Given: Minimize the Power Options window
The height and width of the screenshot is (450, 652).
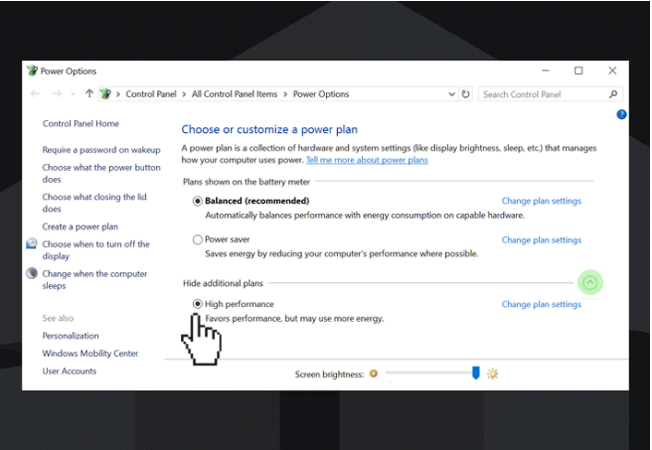Looking at the screenshot, I should point(546,71).
